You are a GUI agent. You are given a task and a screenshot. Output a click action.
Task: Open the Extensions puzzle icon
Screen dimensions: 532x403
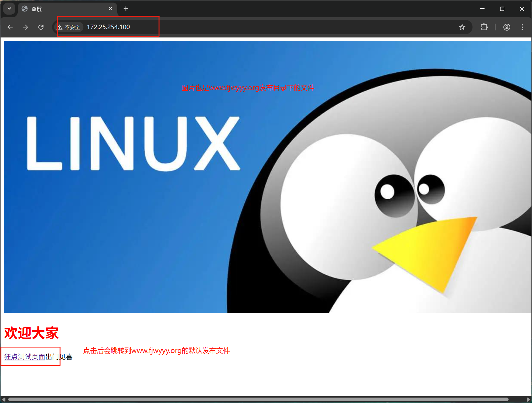(484, 27)
